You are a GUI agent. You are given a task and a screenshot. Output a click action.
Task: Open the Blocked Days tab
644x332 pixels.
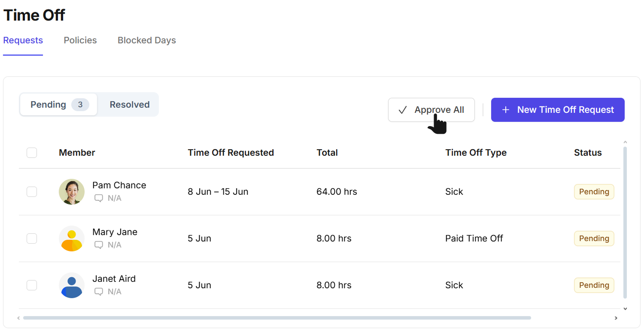147,40
